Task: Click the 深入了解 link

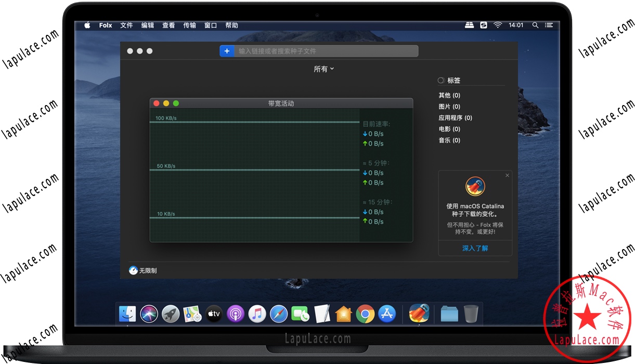Action: click(475, 249)
